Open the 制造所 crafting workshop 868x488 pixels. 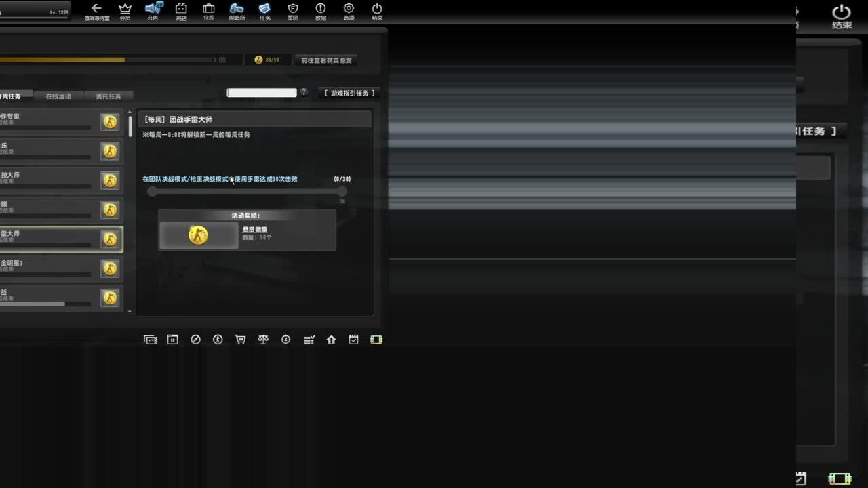tap(237, 12)
